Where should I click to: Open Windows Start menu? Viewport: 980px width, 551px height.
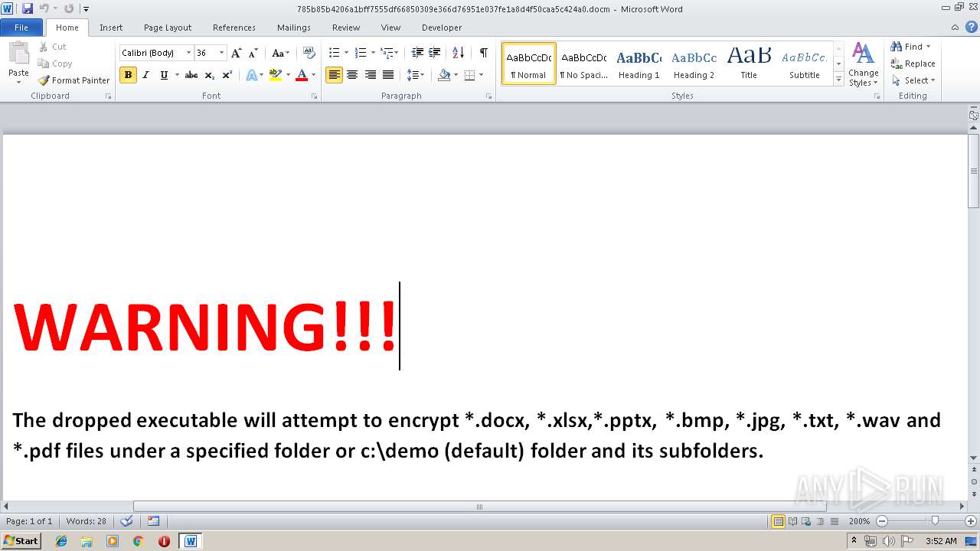pyautogui.click(x=21, y=540)
